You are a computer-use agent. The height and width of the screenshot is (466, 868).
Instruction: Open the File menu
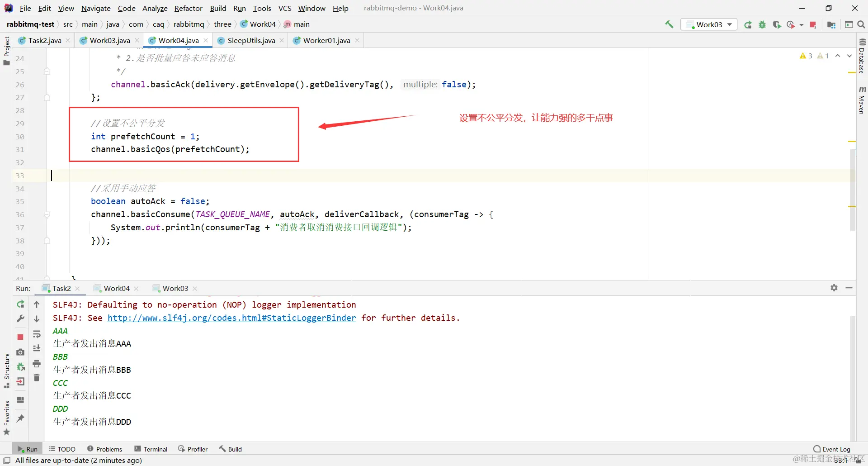pyautogui.click(x=25, y=8)
